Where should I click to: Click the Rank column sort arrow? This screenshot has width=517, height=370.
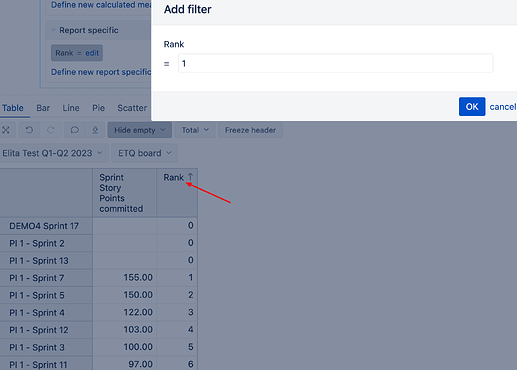190,177
